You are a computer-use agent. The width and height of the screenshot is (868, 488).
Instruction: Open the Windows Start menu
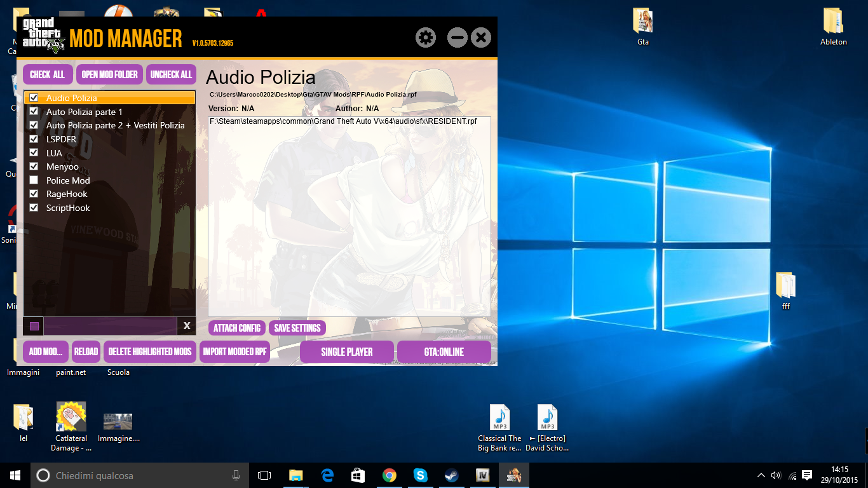tap(15, 475)
